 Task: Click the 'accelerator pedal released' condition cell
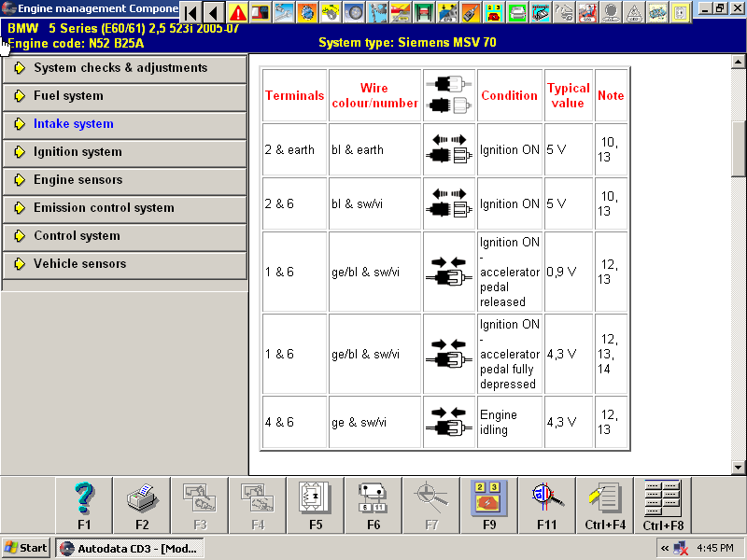coord(510,272)
